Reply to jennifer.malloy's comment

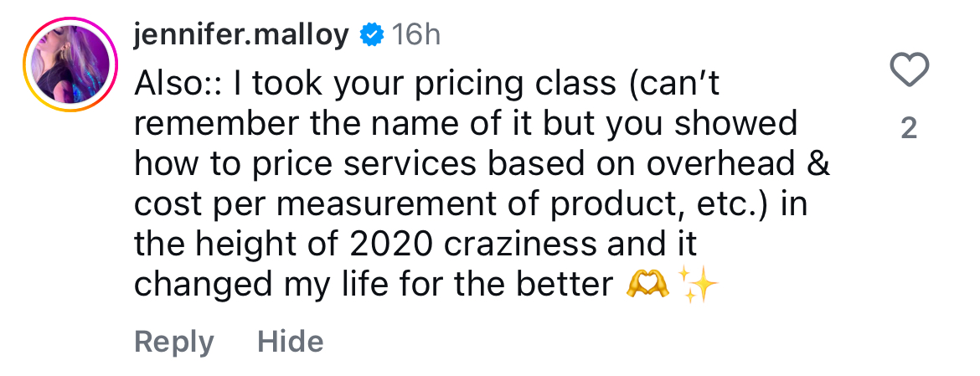[x=173, y=342]
